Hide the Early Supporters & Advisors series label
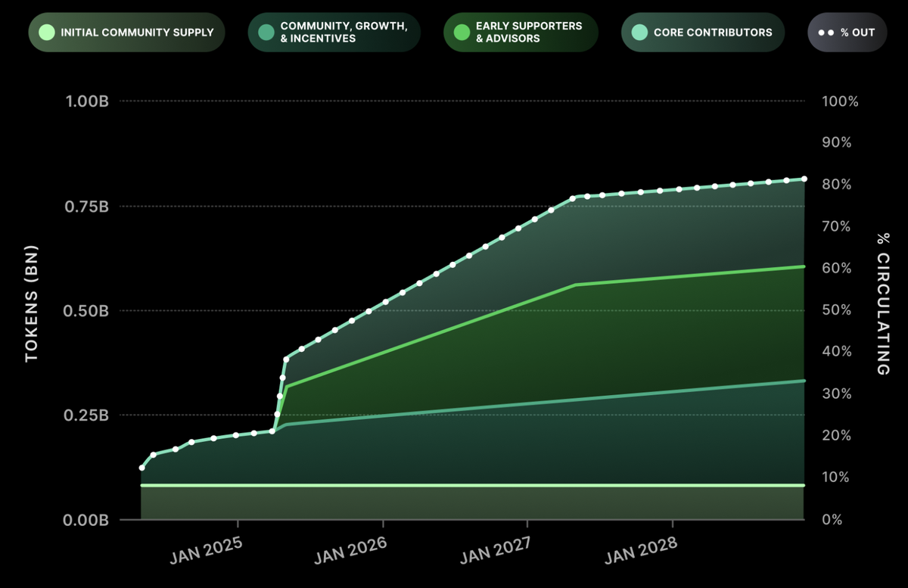The width and height of the screenshot is (908, 588). [x=529, y=33]
